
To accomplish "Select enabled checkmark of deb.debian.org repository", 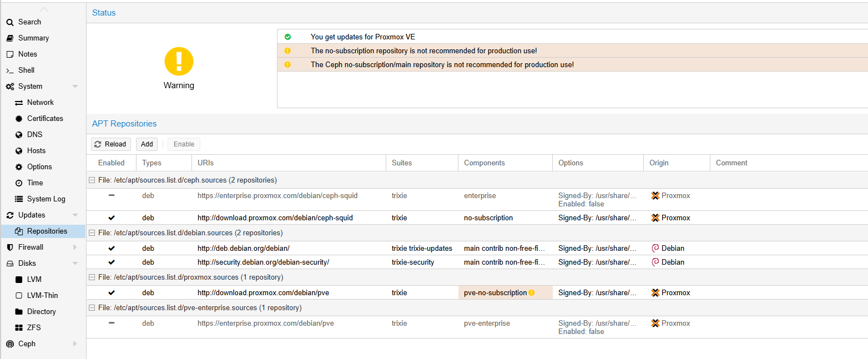I will (x=112, y=249).
